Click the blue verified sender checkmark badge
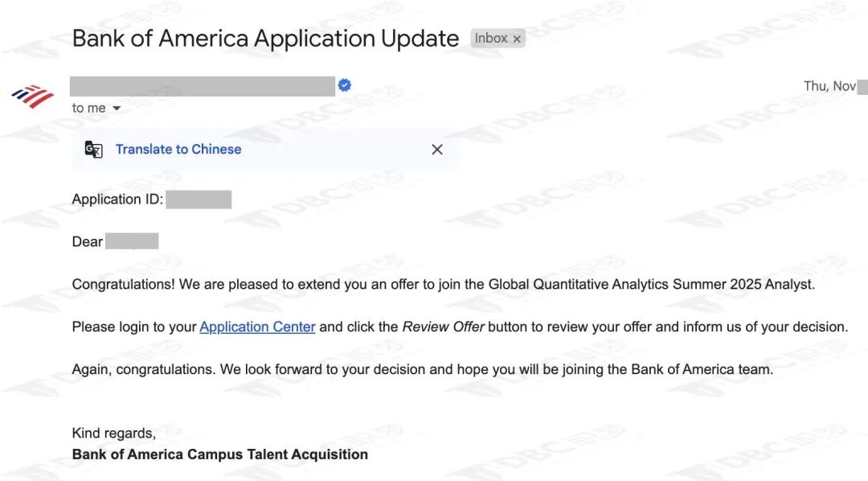This screenshot has width=868, height=481. click(344, 85)
